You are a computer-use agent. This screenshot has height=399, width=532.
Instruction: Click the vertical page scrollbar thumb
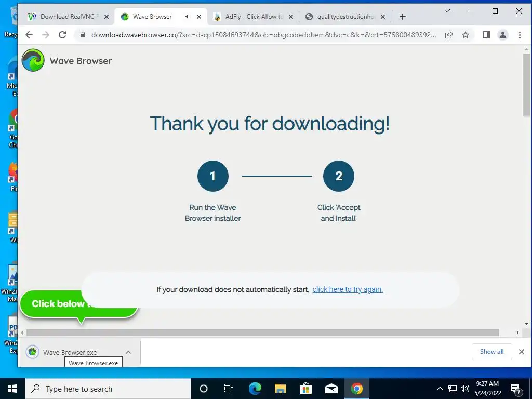[526, 85]
